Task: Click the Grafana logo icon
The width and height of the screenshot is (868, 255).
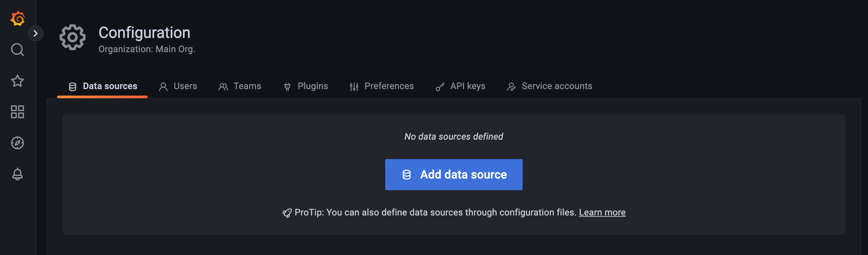Action: pyautogui.click(x=17, y=18)
